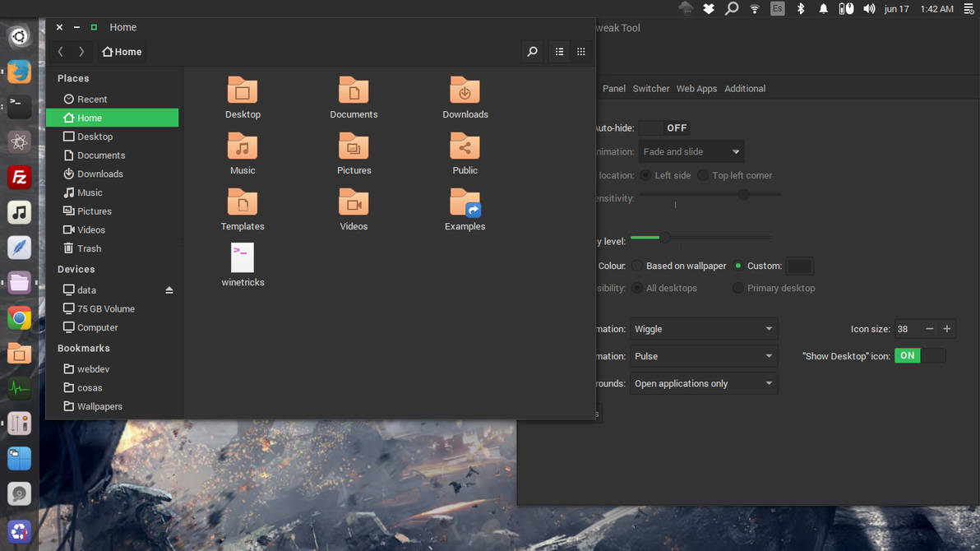Increase icon size with plus button
The width and height of the screenshot is (980, 551).
pos(947,329)
